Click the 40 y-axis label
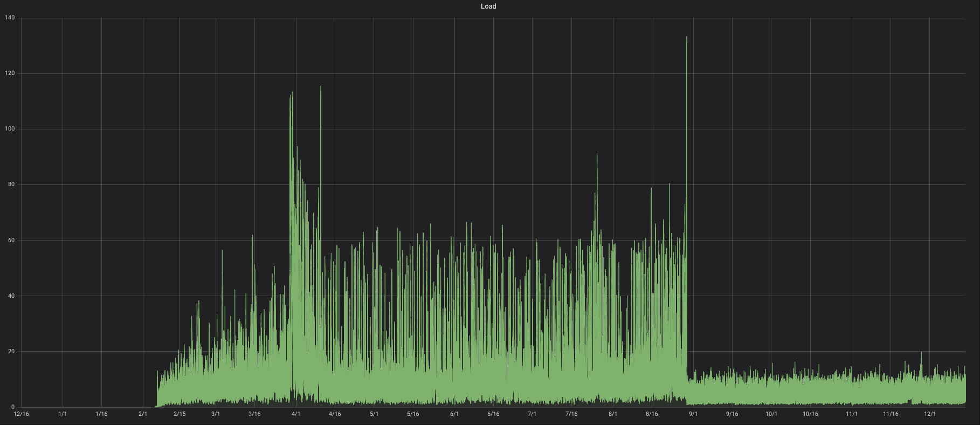The height and width of the screenshot is (425, 980). 11,296
